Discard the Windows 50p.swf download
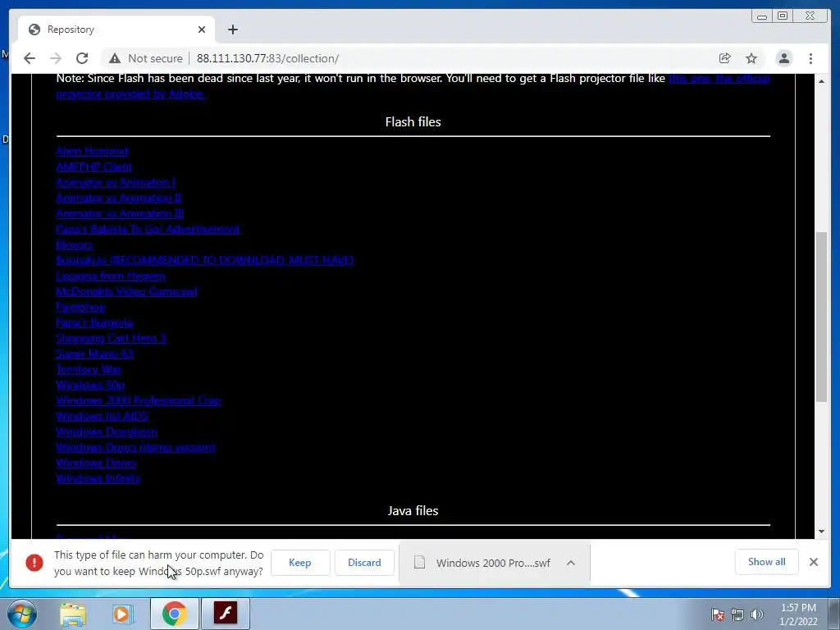The height and width of the screenshot is (630, 840). click(364, 563)
